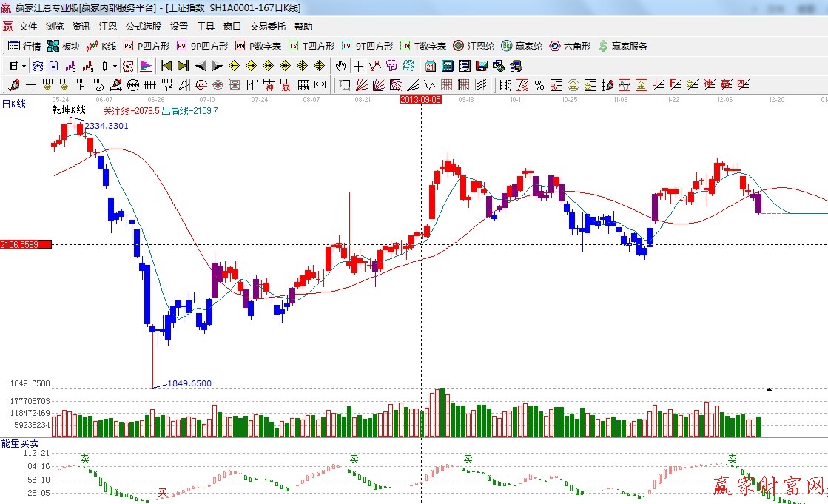The height and width of the screenshot is (504, 828).
Task: Toggle the crosshair cursor button
Action: [357, 65]
